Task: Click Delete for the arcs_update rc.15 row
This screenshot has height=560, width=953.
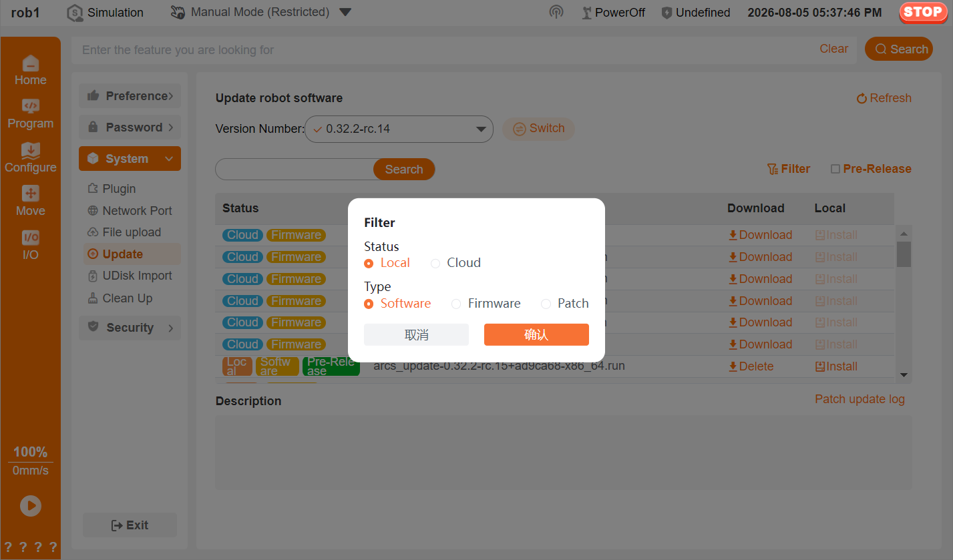Action: tap(751, 366)
